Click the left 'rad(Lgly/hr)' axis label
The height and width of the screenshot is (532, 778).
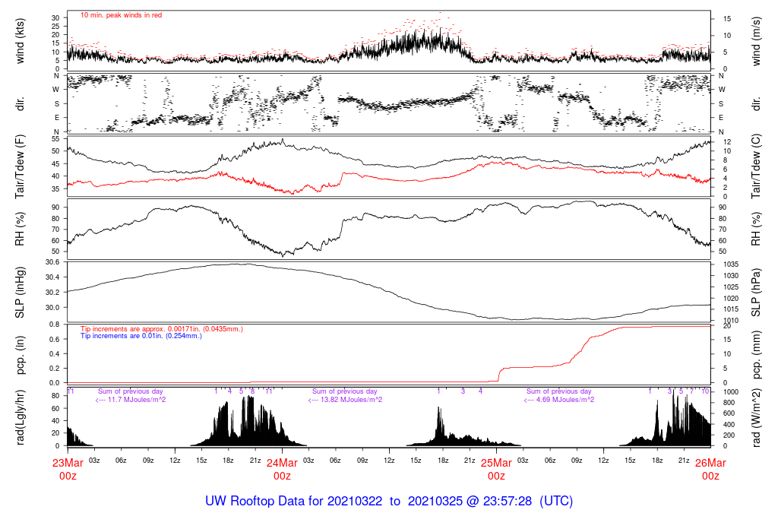tap(20, 417)
